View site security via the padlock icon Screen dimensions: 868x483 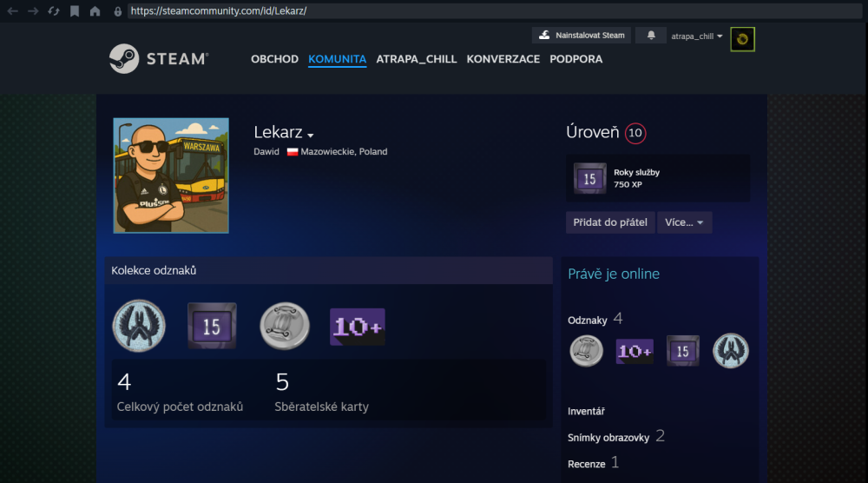117,11
